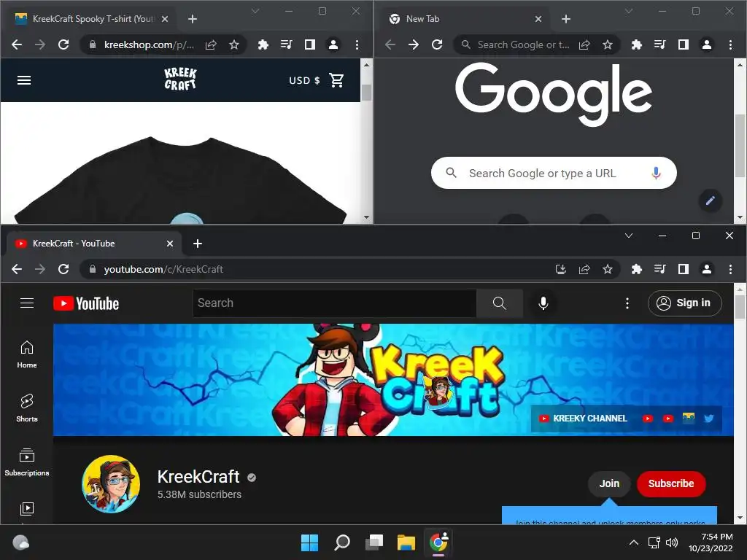Open shopping cart in KreekShop window

coord(336,80)
